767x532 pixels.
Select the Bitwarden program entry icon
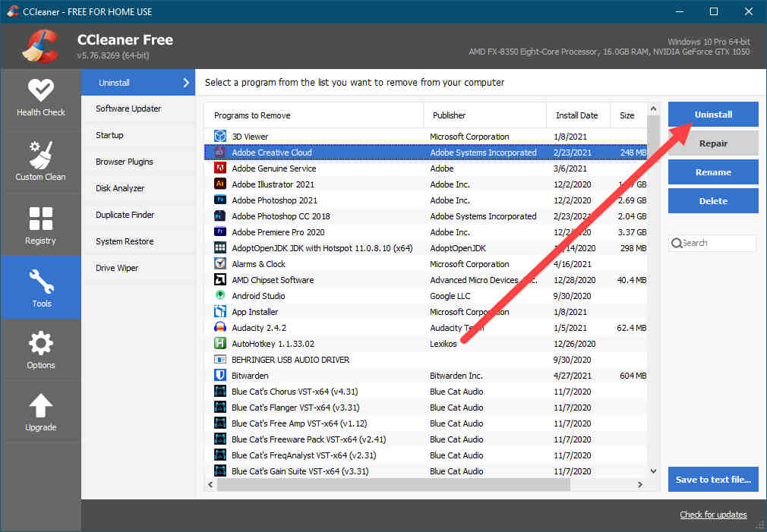coord(220,376)
